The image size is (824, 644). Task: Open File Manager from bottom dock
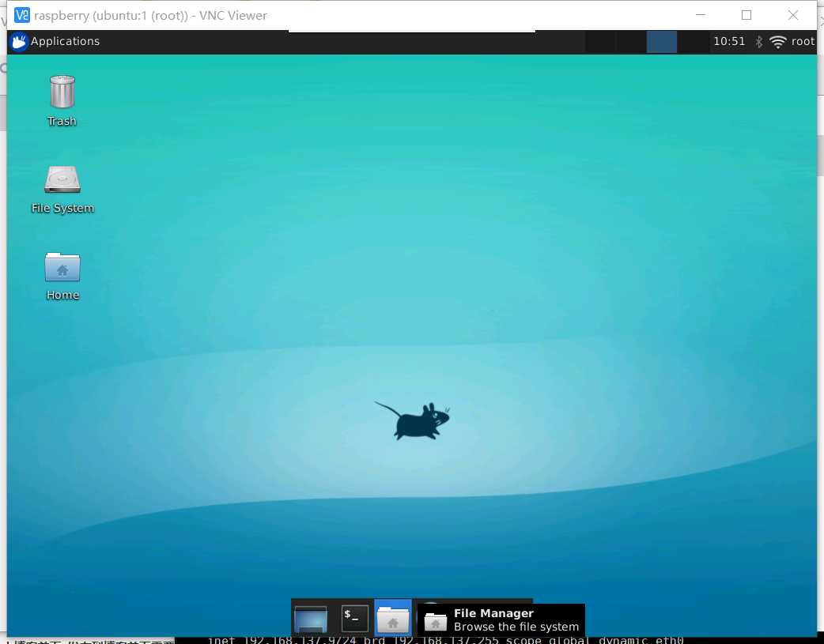[392, 619]
